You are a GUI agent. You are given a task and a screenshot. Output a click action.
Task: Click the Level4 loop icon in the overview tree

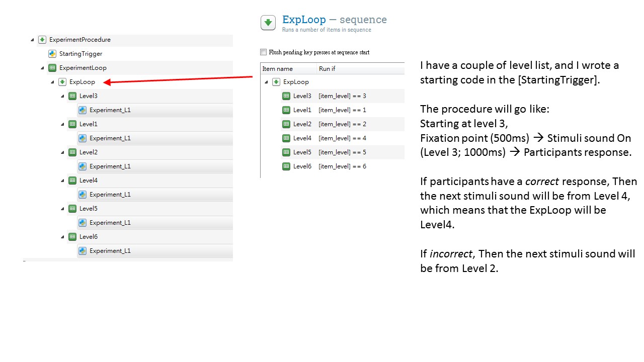tap(72, 180)
